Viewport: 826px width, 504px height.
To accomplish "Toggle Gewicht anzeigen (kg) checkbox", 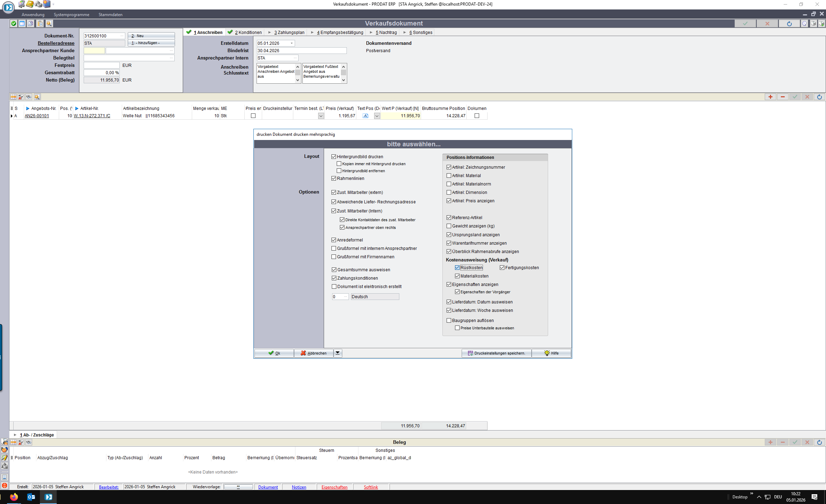I will [x=449, y=226].
